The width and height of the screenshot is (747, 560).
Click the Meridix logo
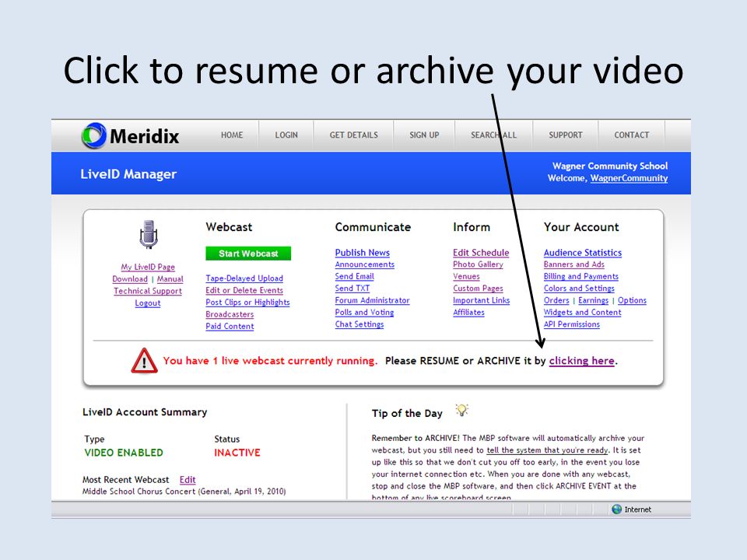pyautogui.click(x=130, y=135)
